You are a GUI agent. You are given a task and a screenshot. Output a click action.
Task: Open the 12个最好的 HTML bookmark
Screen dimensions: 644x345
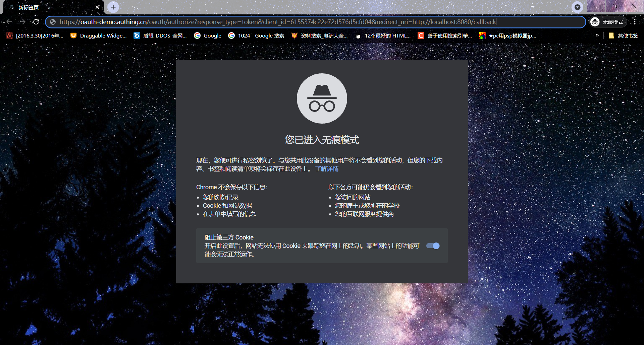(x=383, y=36)
